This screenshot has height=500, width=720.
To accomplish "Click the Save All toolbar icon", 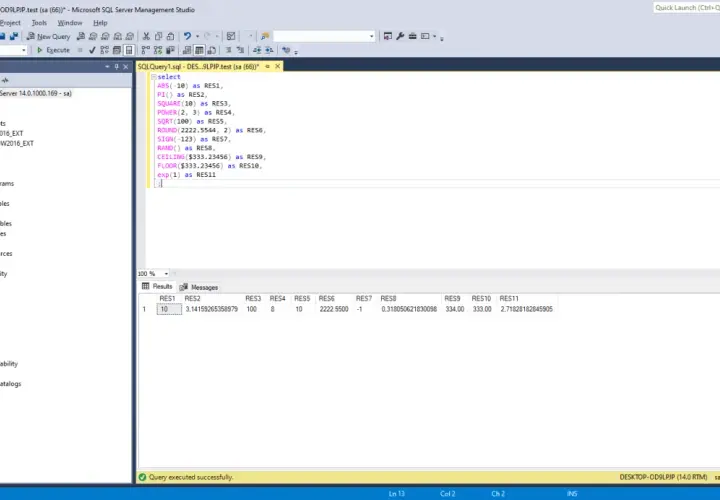I will click(x=14, y=36).
